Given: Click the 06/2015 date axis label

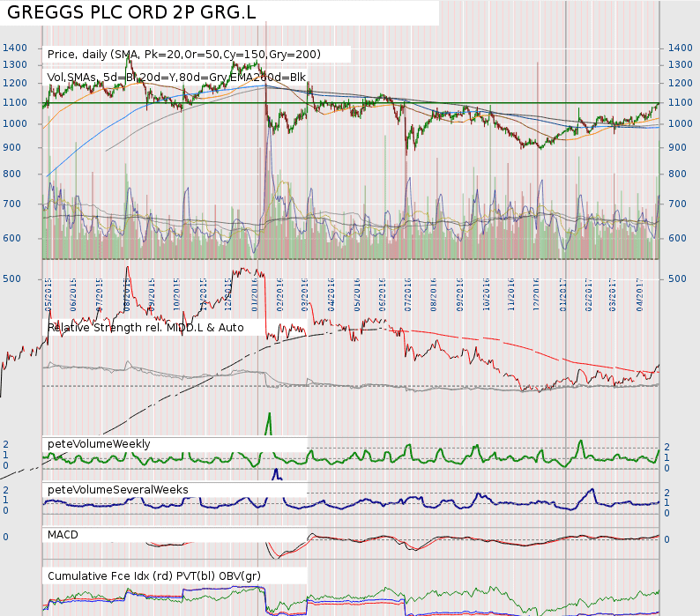Looking at the screenshot, I should 73,294.
